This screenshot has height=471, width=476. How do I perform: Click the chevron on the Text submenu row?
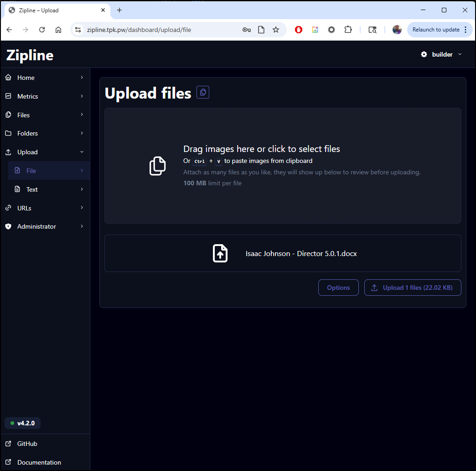pyautogui.click(x=82, y=189)
